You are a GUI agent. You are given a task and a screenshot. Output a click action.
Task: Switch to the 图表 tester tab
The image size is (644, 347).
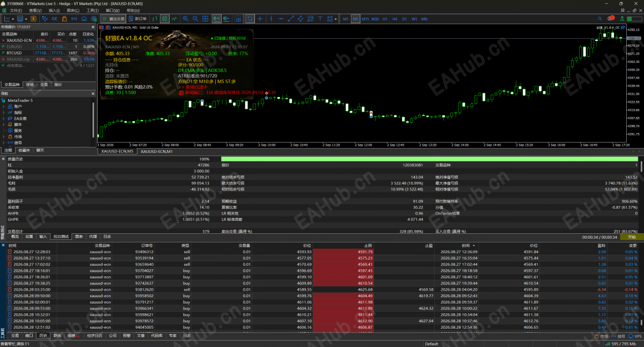[x=79, y=236]
